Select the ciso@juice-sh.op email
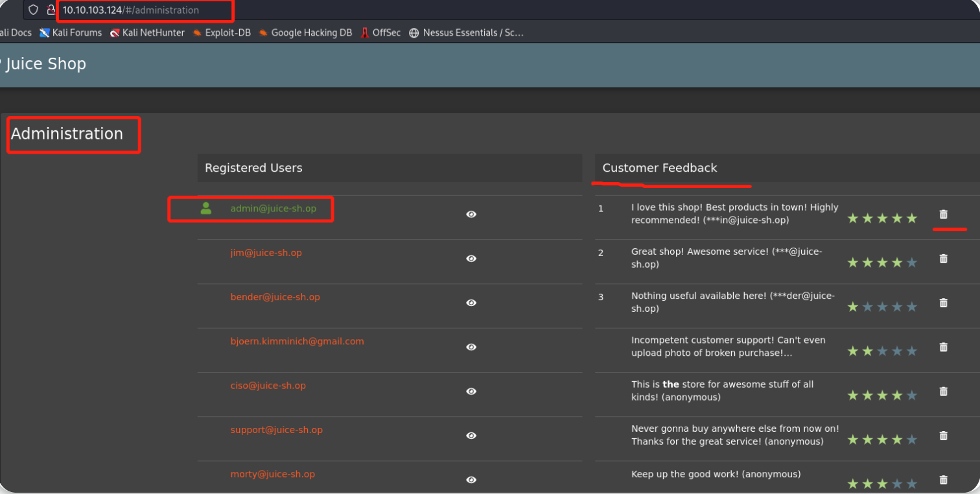Viewport: 980px width, 494px height. pos(268,386)
